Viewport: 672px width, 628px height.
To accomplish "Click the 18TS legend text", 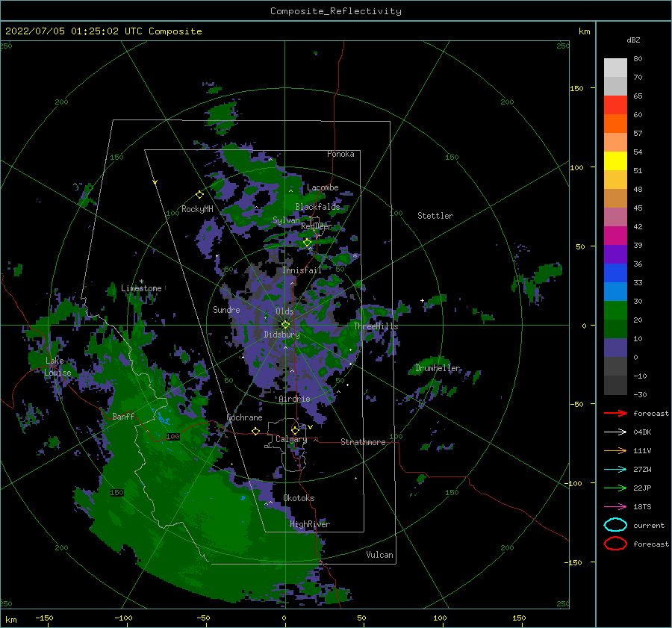I will click(642, 507).
